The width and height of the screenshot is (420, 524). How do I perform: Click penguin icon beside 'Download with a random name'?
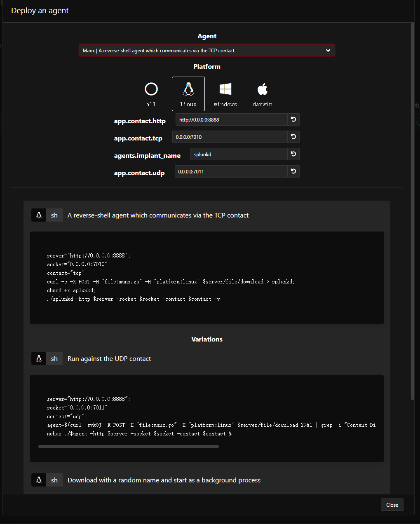coord(39,480)
